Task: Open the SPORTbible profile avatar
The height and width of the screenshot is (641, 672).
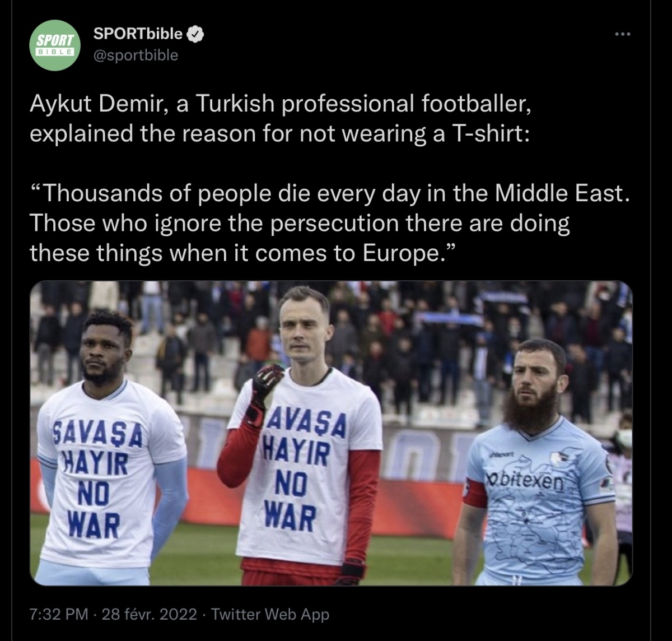Action: (x=54, y=45)
